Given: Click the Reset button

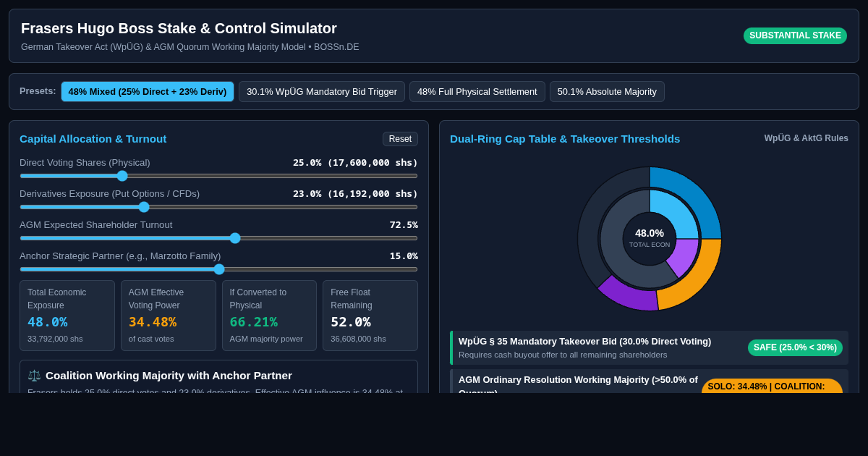Looking at the screenshot, I should tap(400, 139).
